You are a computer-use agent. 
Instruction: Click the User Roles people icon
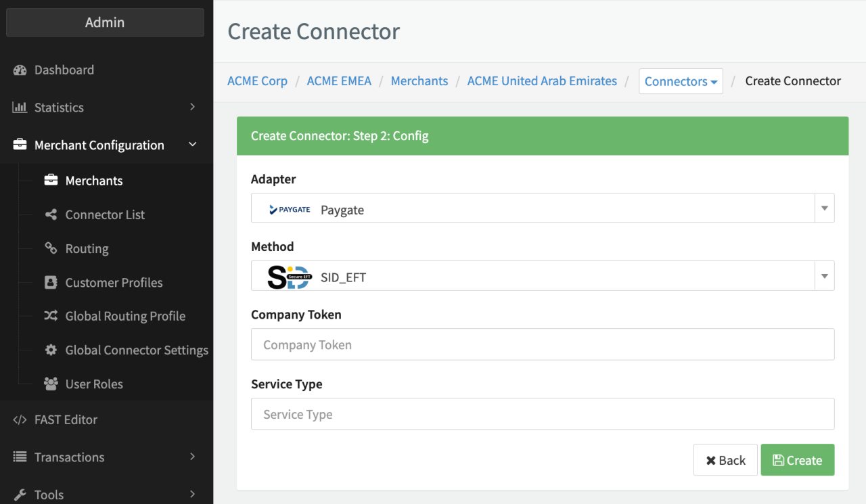[x=51, y=384]
